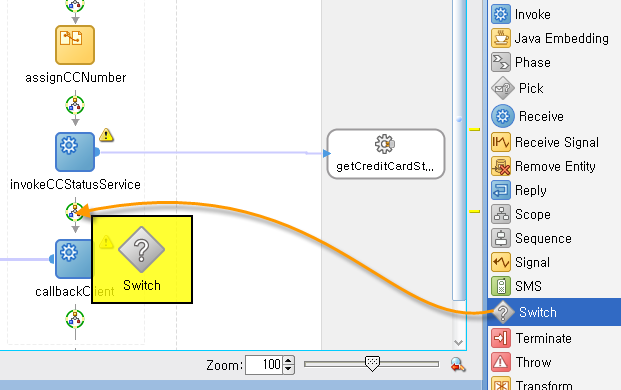
Task: Click the Terminate palette label
Action: point(544,339)
